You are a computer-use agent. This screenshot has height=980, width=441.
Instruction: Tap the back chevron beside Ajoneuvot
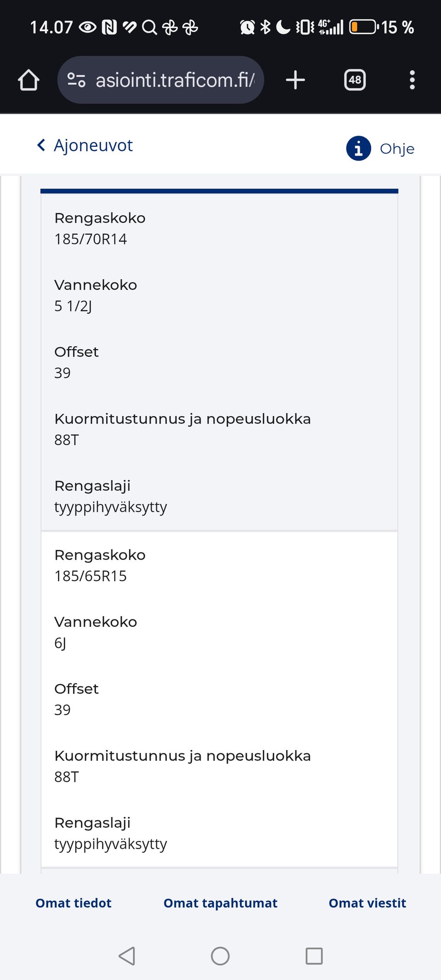[41, 145]
